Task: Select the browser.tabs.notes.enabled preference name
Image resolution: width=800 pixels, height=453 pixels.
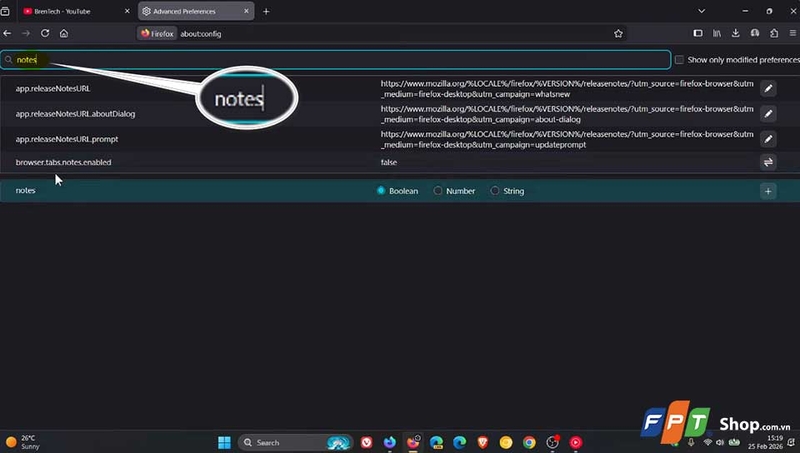Action: pyautogui.click(x=63, y=162)
